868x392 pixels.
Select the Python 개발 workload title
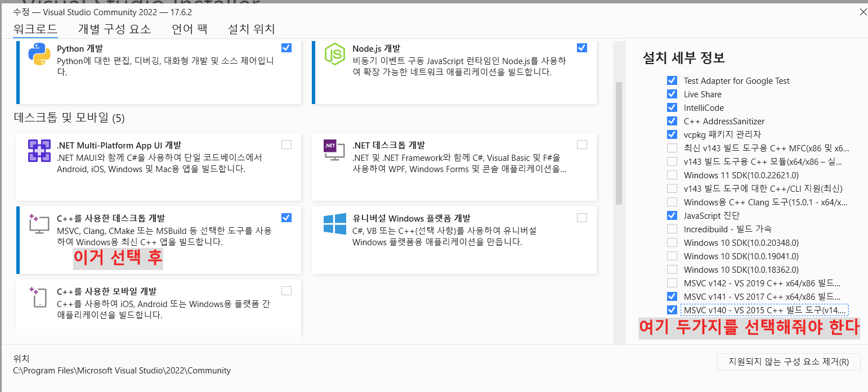pos(80,48)
